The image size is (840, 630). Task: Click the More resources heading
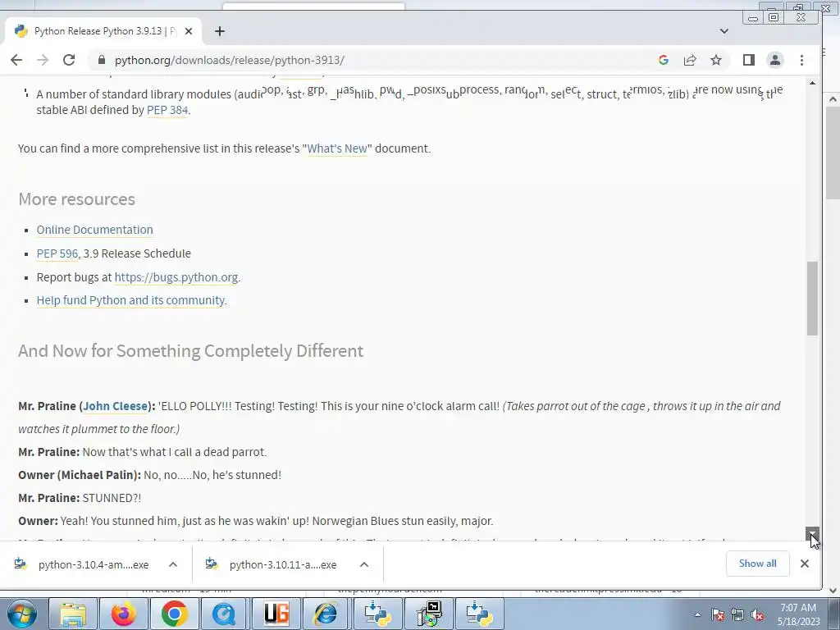[x=76, y=199]
